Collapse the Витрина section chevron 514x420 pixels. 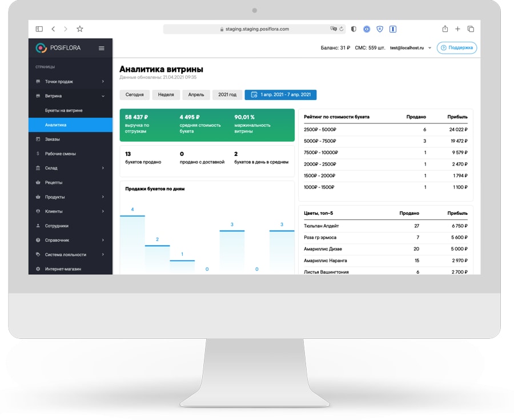click(103, 96)
